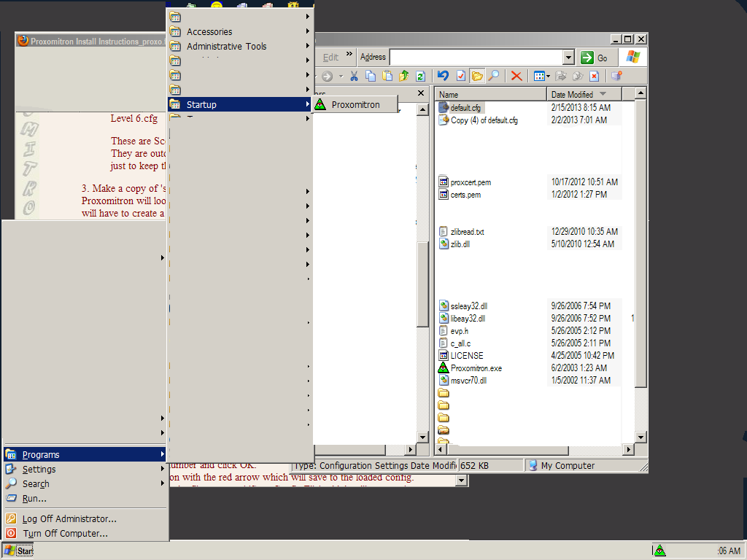This screenshot has height=560, width=747.
Task: Click the green Refresh toolbar icon
Action: pos(420,76)
